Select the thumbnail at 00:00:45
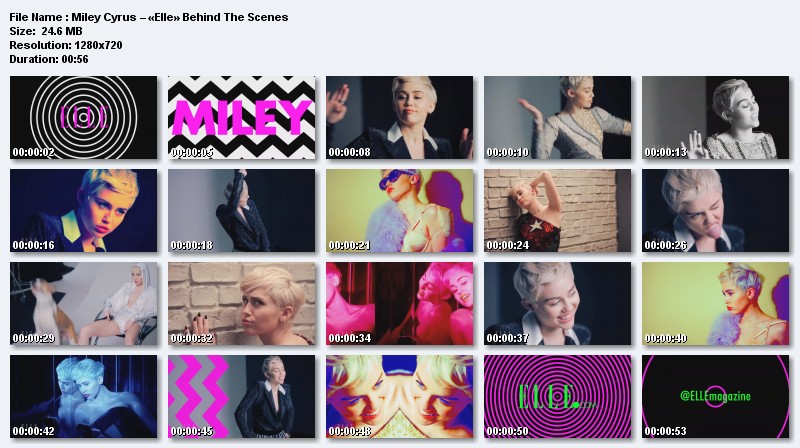 [241, 396]
